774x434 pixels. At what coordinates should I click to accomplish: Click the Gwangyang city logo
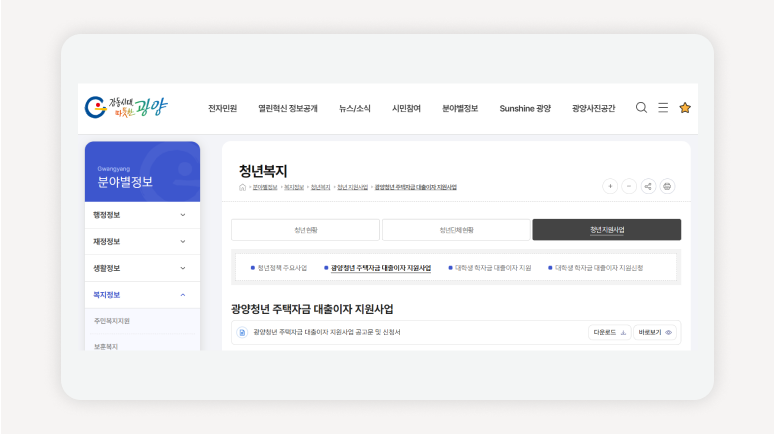pos(126,107)
